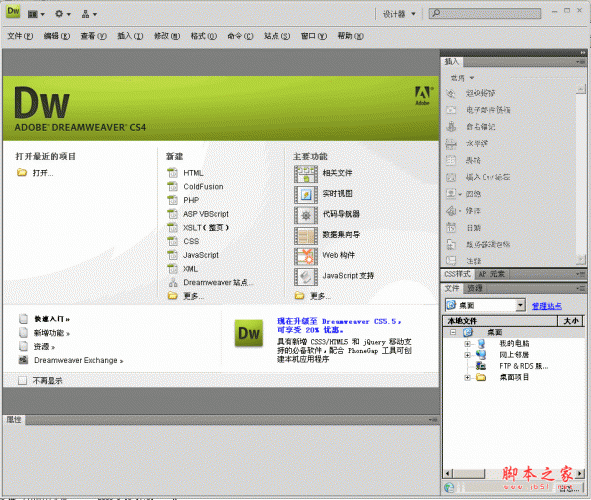Collapse the 桌面 root tree node
This screenshot has width=591, height=500.
tap(453, 332)
